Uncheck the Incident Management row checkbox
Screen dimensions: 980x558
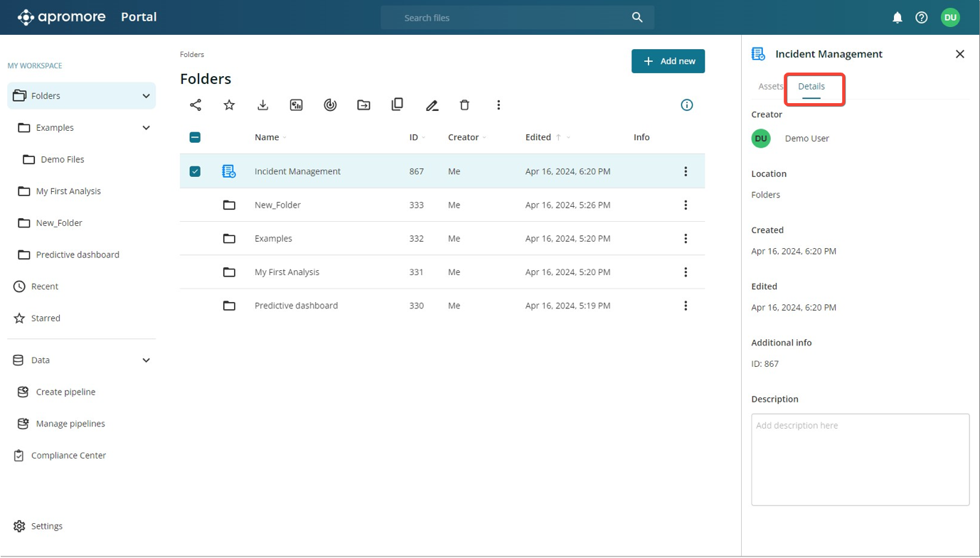click(x=195, y=171)
